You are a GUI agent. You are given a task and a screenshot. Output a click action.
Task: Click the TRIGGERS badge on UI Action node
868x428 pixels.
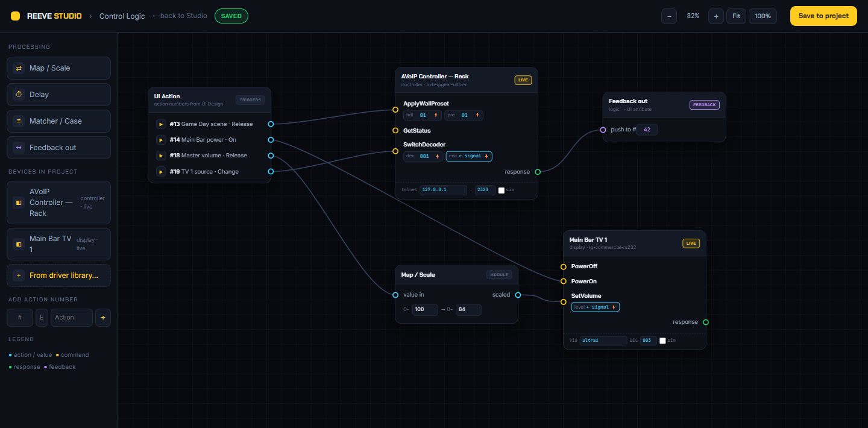pyautogui.click(x=250, y=100)
